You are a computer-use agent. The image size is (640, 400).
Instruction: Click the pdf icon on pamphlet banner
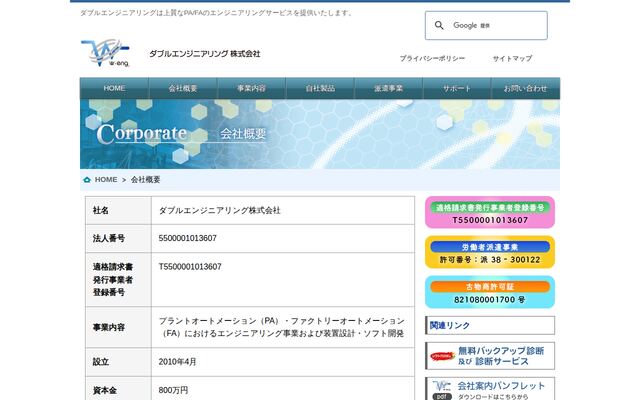(442, 396)
